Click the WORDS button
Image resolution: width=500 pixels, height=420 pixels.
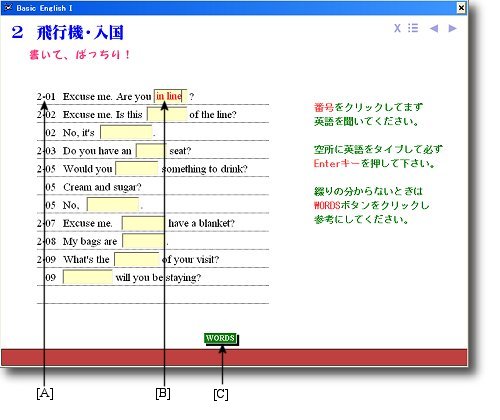(221, 338)
